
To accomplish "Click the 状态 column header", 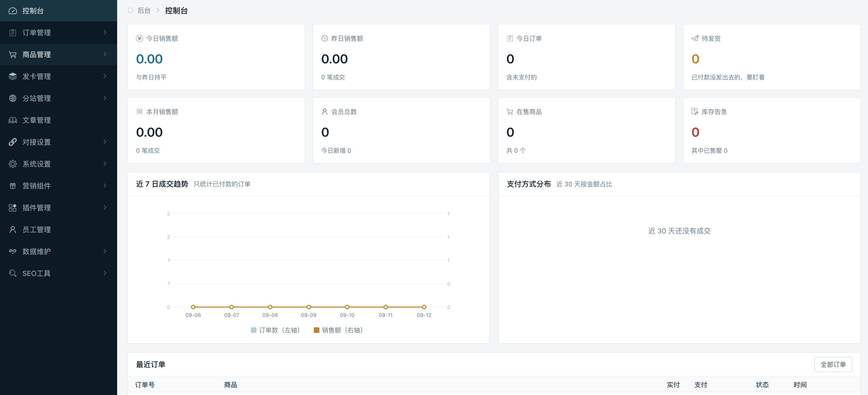I will [762, 385].
